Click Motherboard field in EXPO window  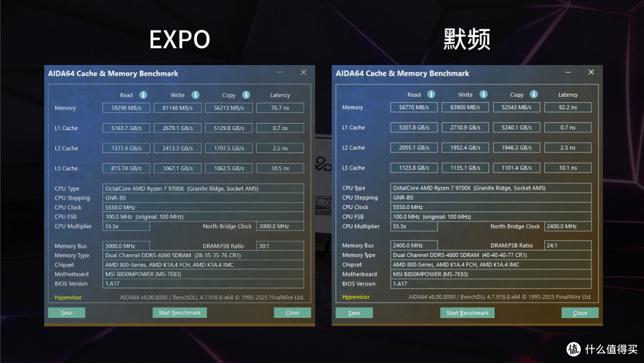203,274
